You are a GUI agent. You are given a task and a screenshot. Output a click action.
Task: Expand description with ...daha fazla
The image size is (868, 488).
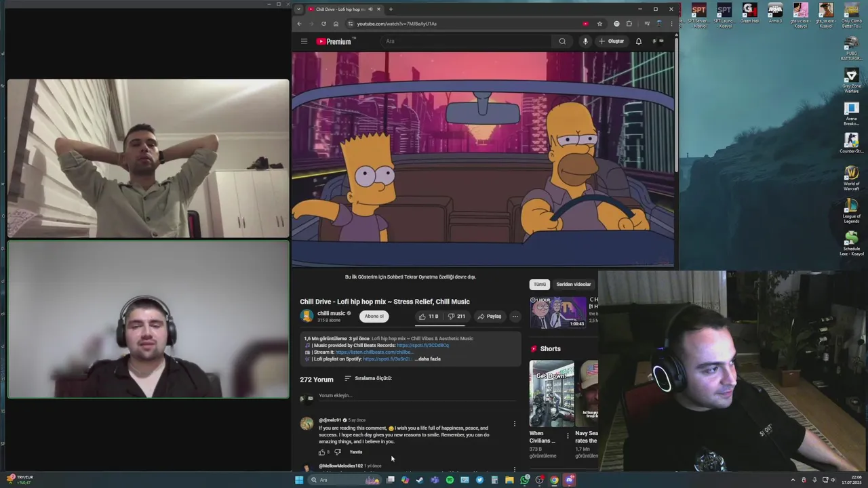click(x=428, y=359)
